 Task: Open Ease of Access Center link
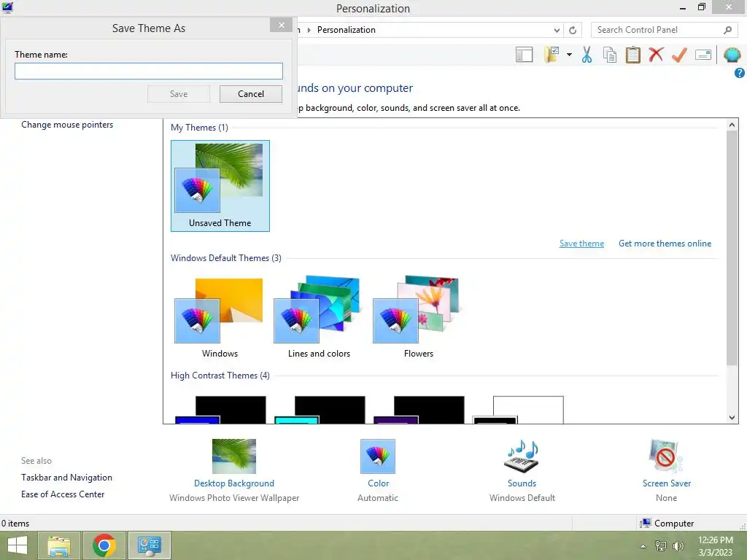(63, 494)
